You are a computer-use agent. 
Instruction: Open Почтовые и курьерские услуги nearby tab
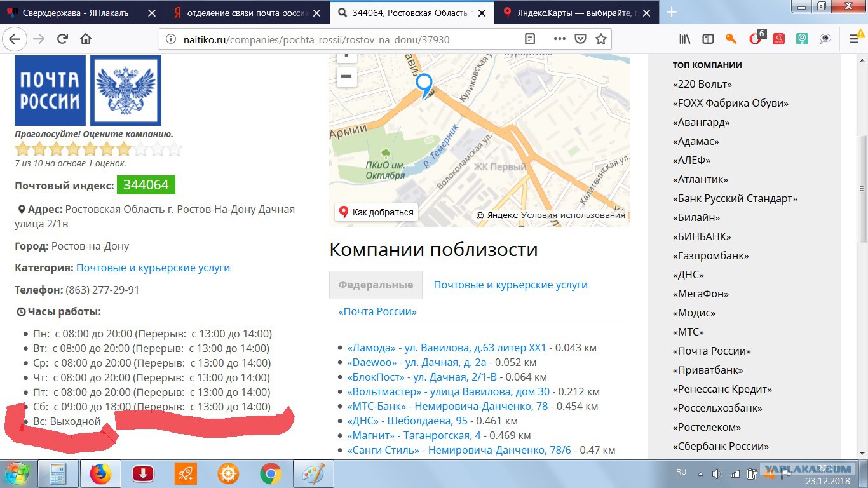pos(510,285)
